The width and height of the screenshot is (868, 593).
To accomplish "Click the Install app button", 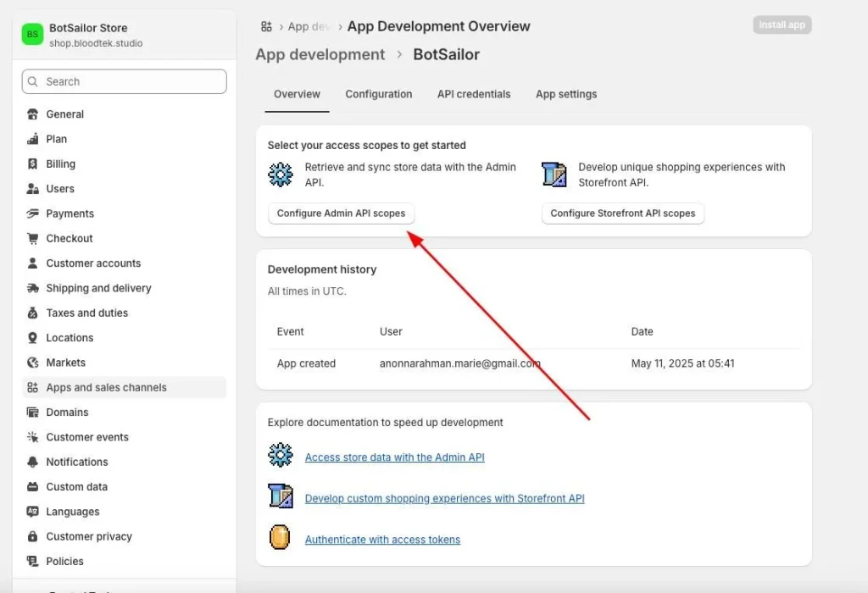I will pyautogui.click(x=782, y=25).
